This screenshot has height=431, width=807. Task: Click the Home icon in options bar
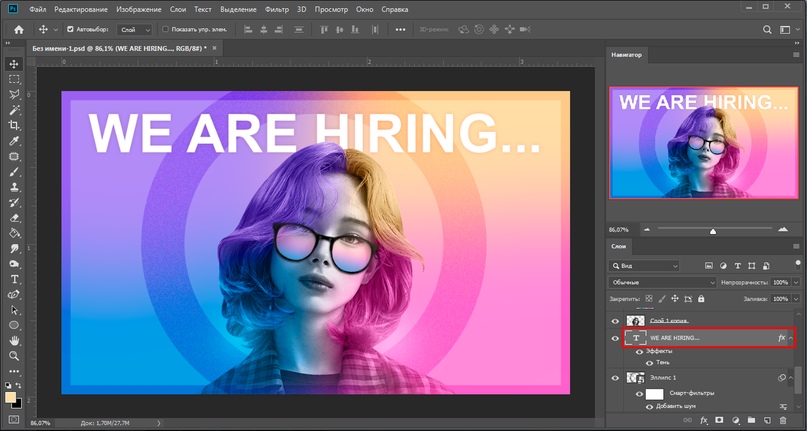click(x=19, y=29)
